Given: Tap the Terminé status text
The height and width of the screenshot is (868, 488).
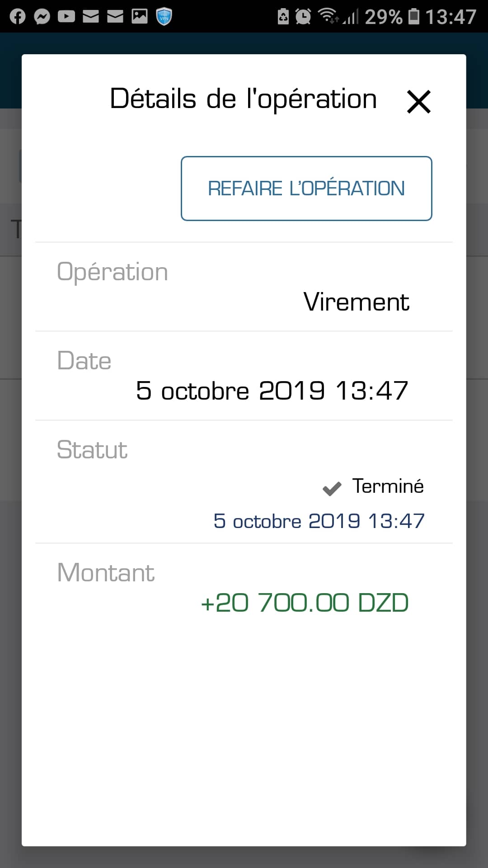Looking at the screenshot, I should pos(388,486).
